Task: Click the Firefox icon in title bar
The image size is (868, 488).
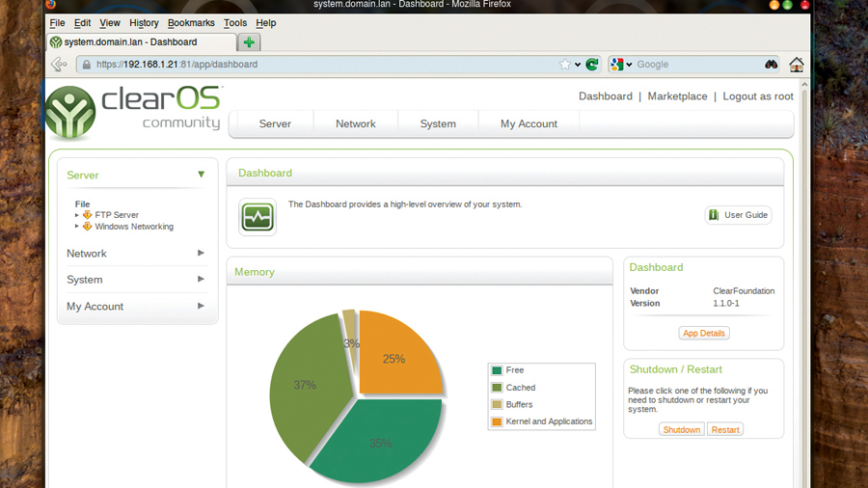Action: pyautogui.click(x=50, y=5)
